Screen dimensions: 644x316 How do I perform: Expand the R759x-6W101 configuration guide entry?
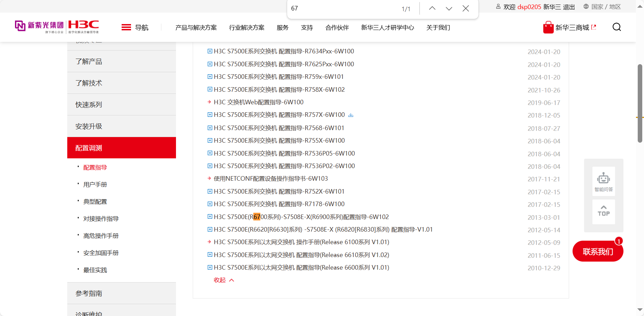point(210,77)
